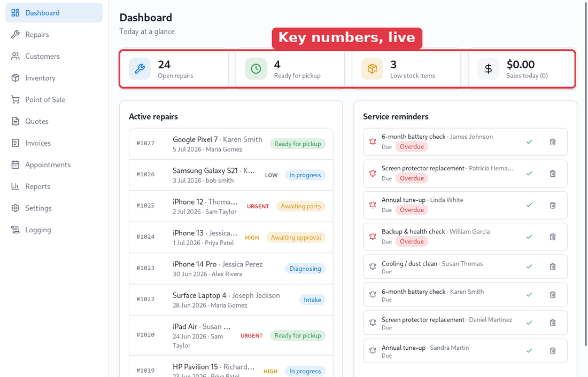588x377 pixels.
Task: Delete Patricia screen protector replacement reminder
Action: (553, 174)
